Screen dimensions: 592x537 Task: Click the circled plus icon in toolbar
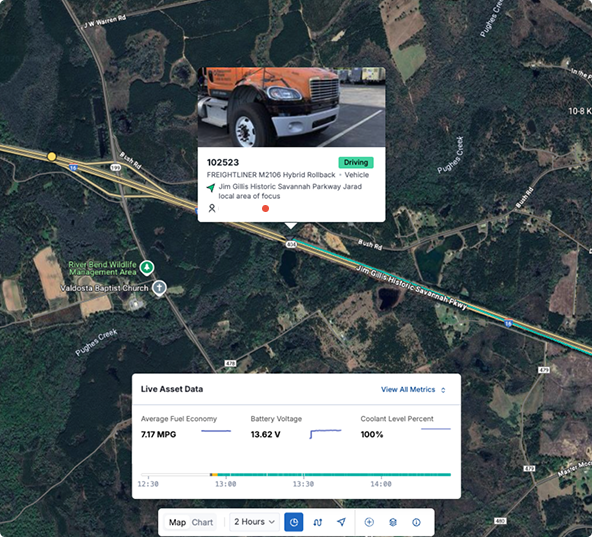tap(369, 522)
